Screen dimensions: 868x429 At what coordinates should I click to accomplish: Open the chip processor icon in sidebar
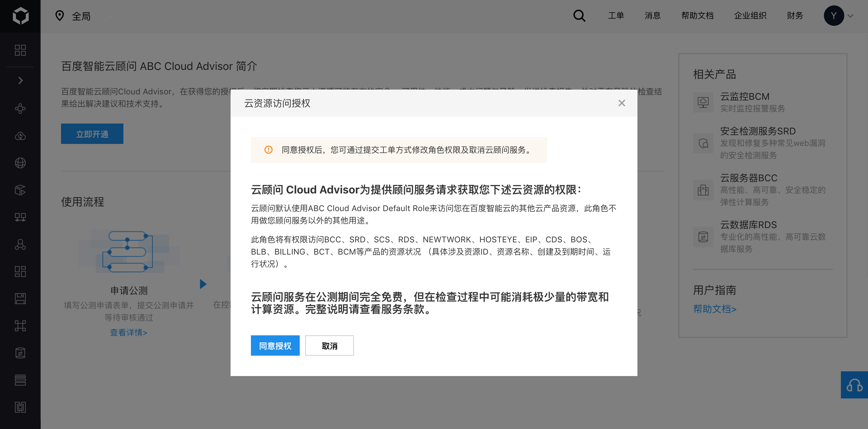coord(20,407)
